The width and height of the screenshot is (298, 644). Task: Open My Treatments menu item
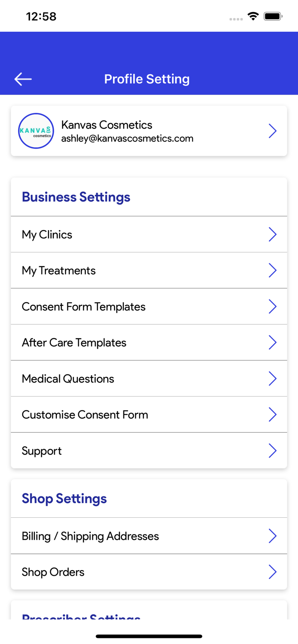click(59, 270)
